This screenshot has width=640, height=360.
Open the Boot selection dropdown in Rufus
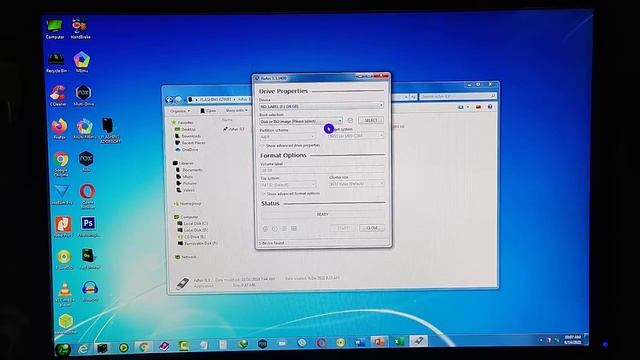coord(301,121)
